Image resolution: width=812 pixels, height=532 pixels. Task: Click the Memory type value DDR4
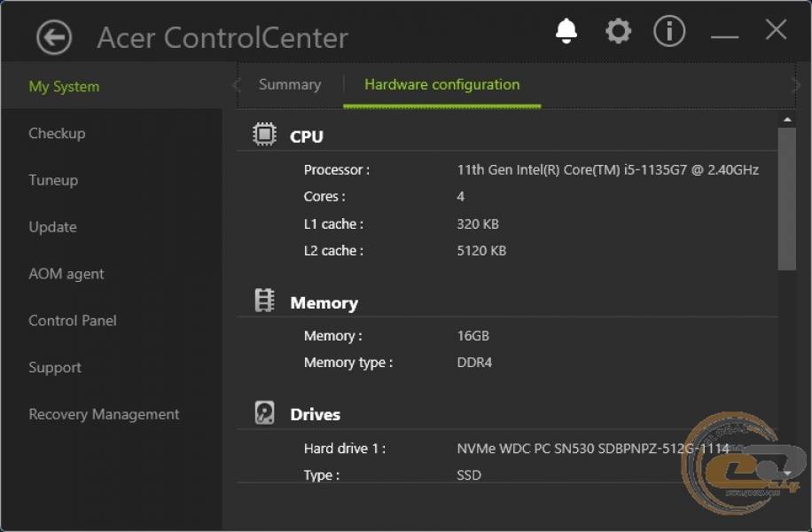tap(474, 363)
